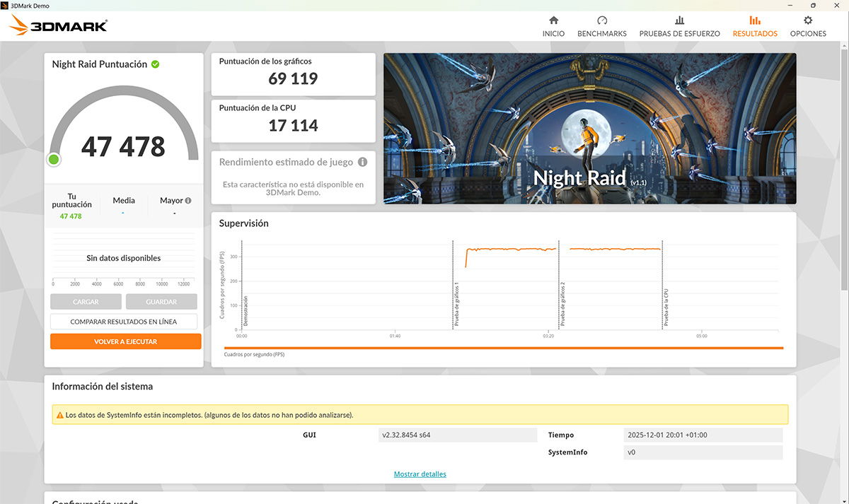Open the Inicio home icon

(553, 20)
